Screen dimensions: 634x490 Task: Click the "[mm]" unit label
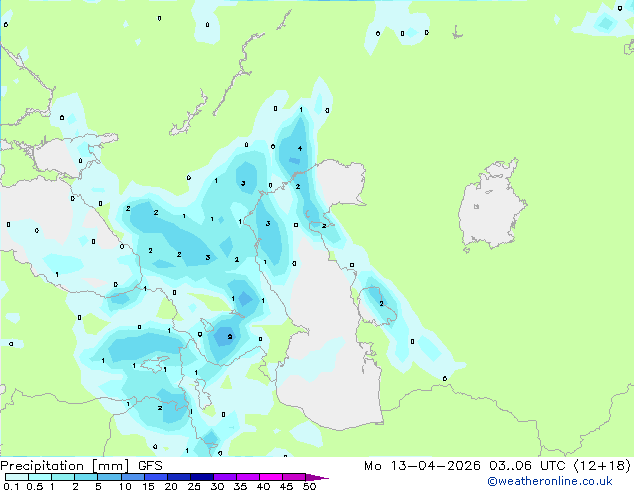[x=111, y=466]
